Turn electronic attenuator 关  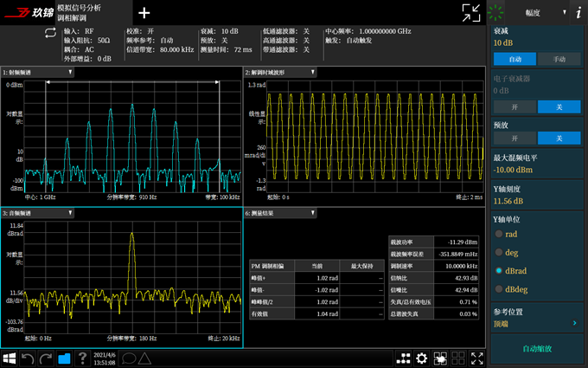tap(559, 107)
